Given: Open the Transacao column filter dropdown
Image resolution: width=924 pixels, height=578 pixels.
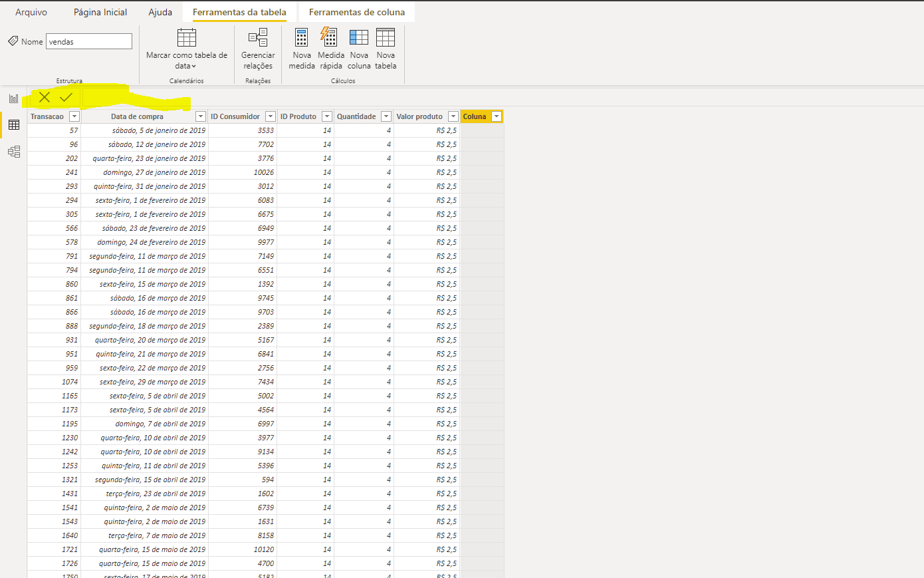Looking at the screenshot, I should click(74, 116).
